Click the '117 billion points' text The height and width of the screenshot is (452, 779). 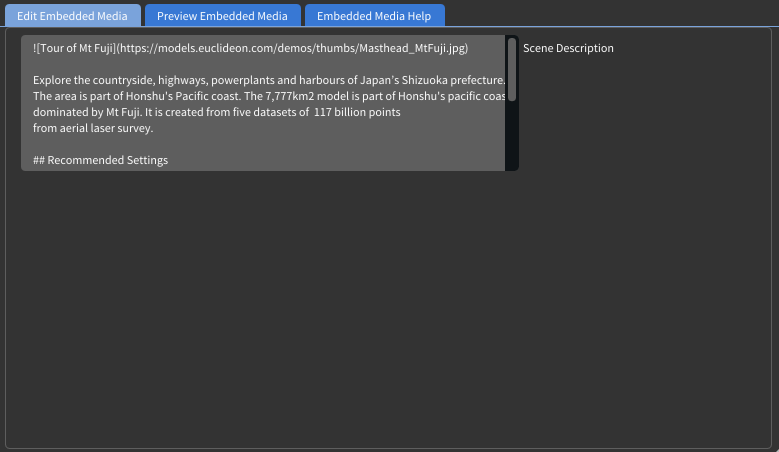point(356,112)
